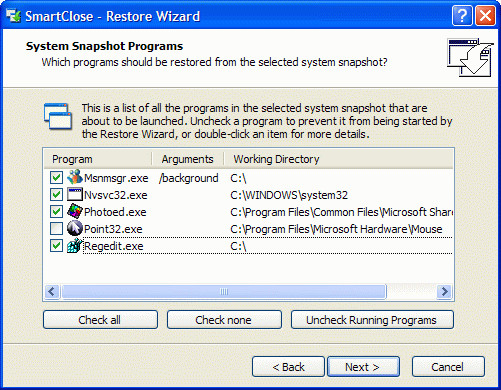Click Check none button

pyautogui.click(x=224, y=320)
